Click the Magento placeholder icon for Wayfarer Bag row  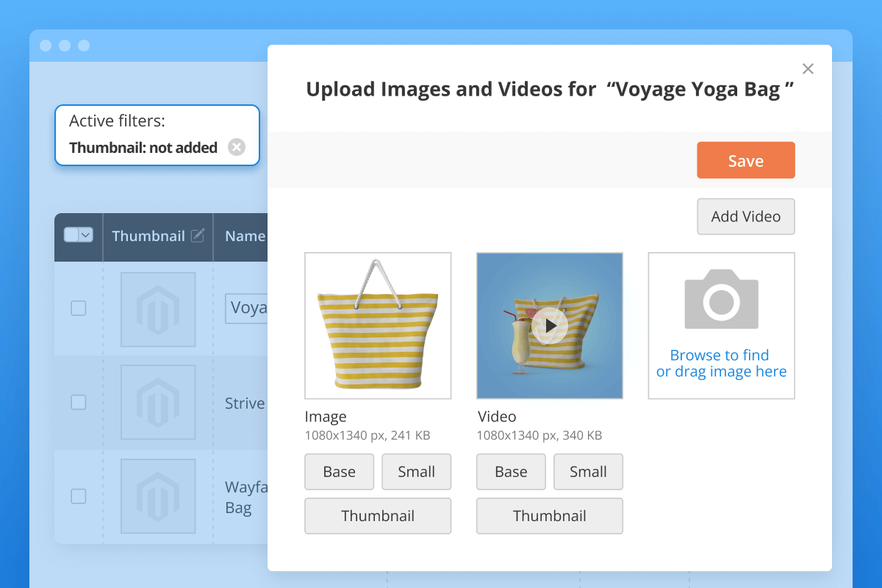coord(158,496)
